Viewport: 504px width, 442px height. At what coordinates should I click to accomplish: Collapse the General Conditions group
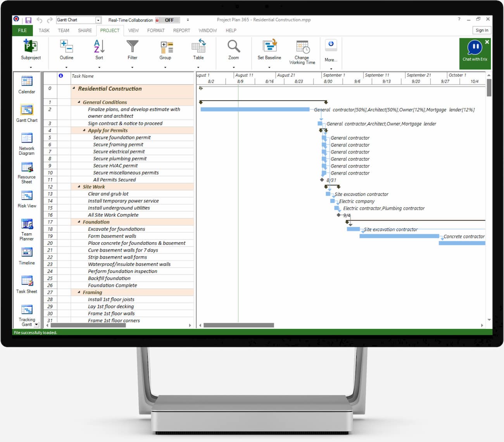(x=79, y=102)
